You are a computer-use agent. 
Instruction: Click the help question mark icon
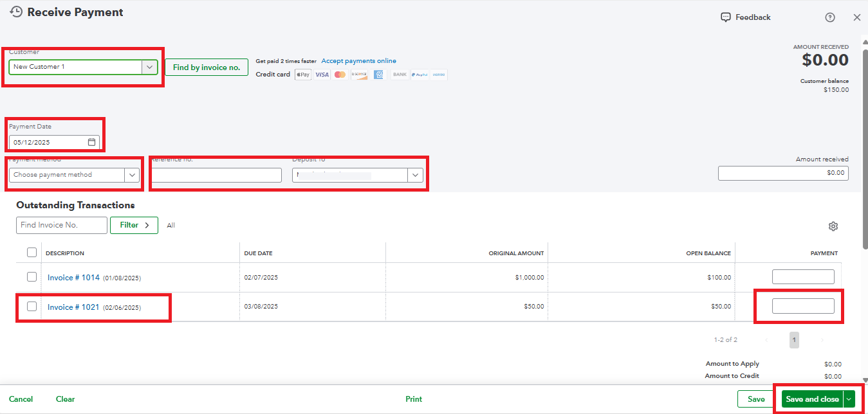830,17
